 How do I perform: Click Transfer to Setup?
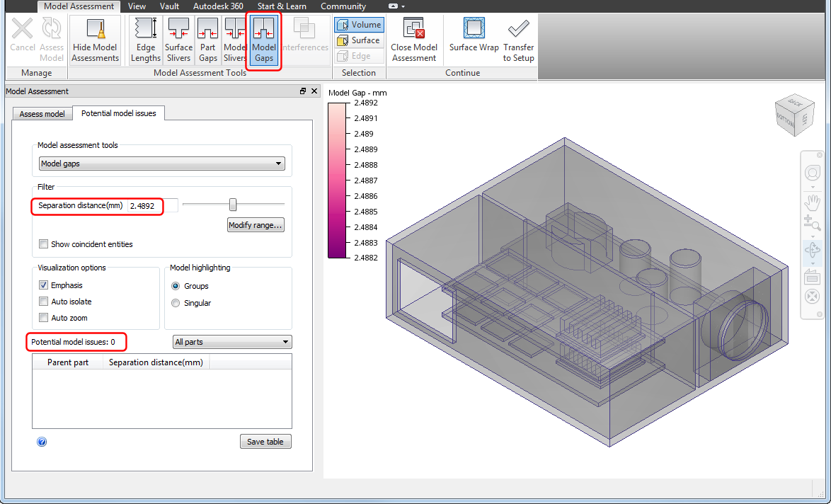518,40
